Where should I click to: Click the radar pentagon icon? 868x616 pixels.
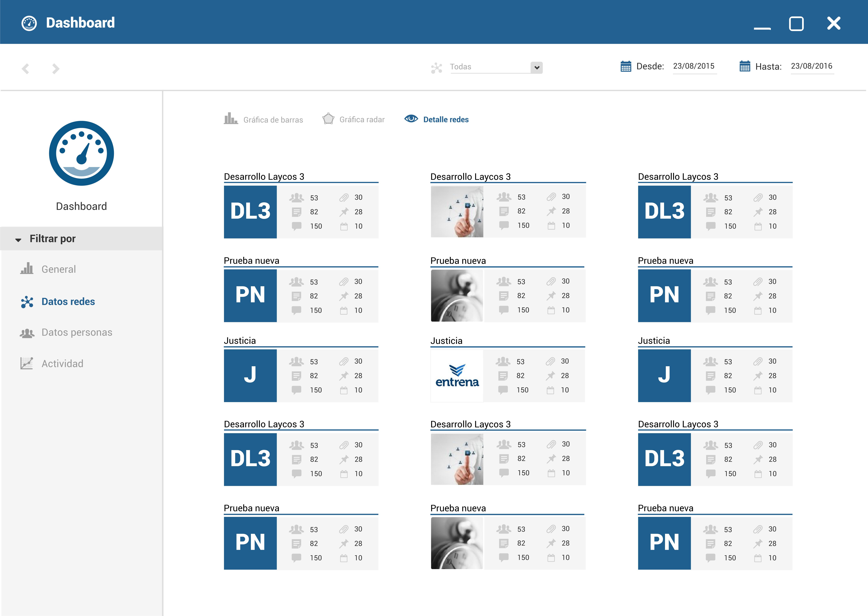(x=328, y=119)
